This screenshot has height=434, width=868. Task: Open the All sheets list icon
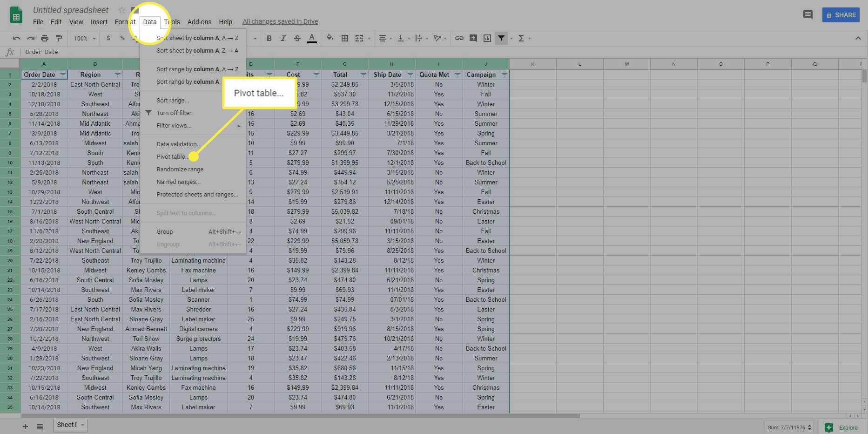(40, 427)
